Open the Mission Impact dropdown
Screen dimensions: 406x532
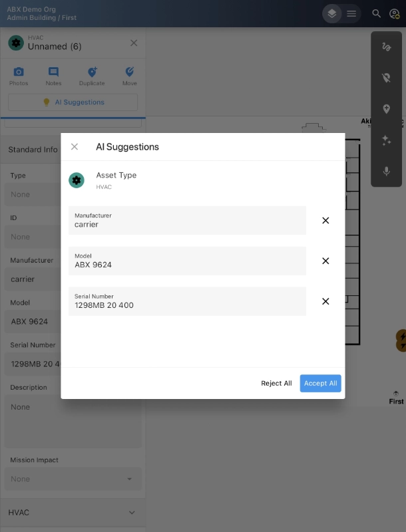coord(73,479)
